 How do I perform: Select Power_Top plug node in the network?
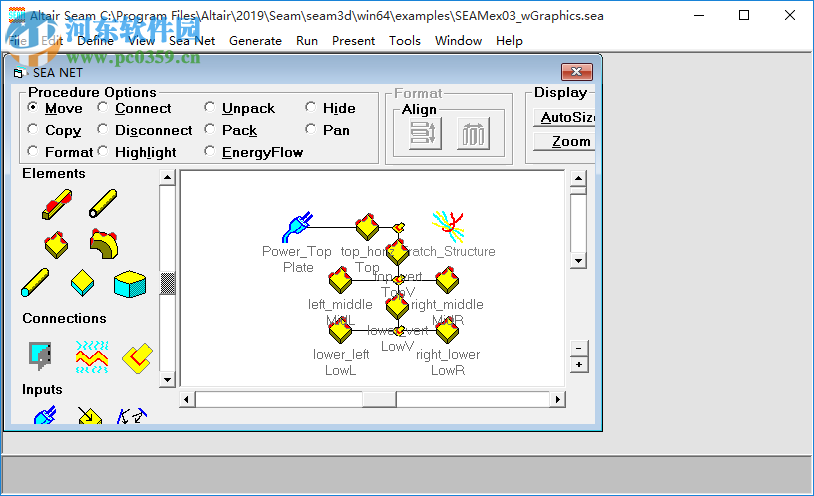(297, 227)
